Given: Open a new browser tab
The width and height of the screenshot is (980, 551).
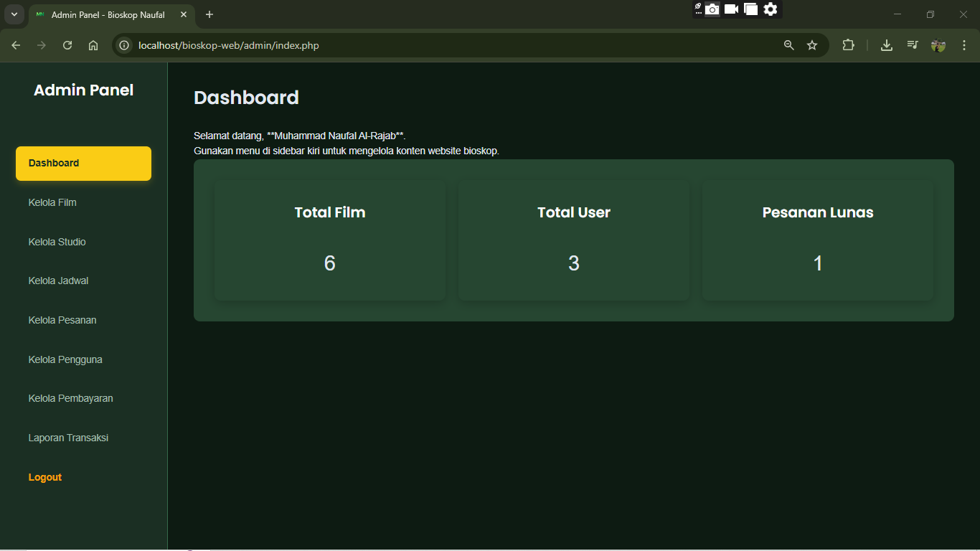Looking at the screenshot, I should [x=209, y=14].
